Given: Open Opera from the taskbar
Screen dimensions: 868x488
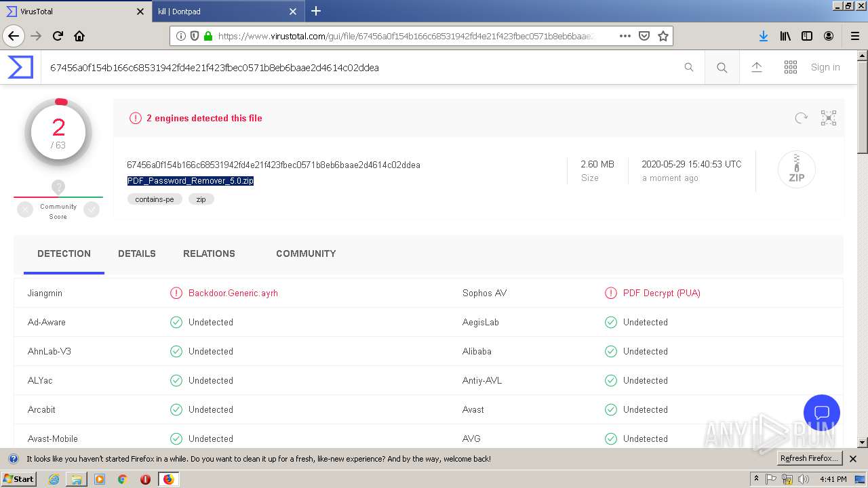Looking at the screenshot, I should coord(145,479).
